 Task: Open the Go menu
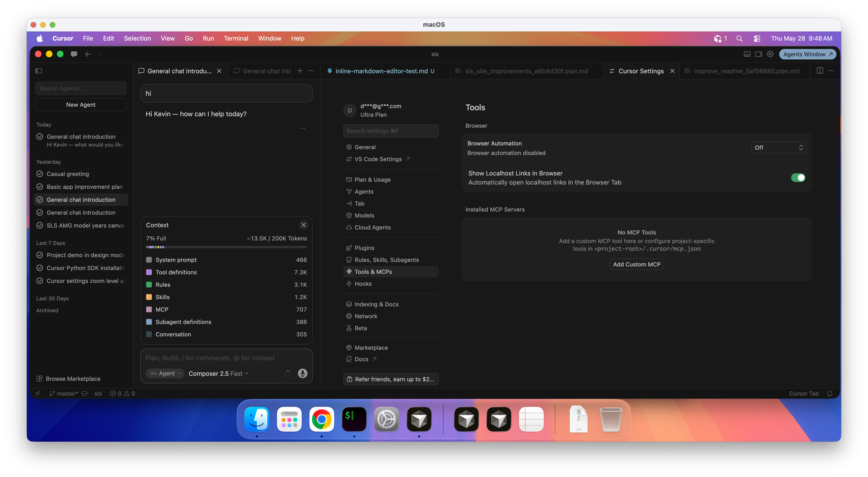coord(189,38)
